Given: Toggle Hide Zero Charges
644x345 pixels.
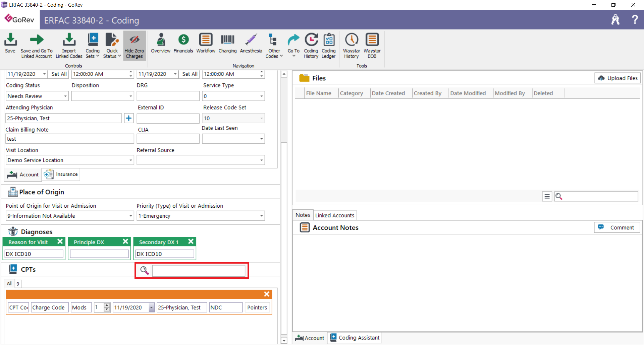Looking at the screenshot, I should click(134, 46).
